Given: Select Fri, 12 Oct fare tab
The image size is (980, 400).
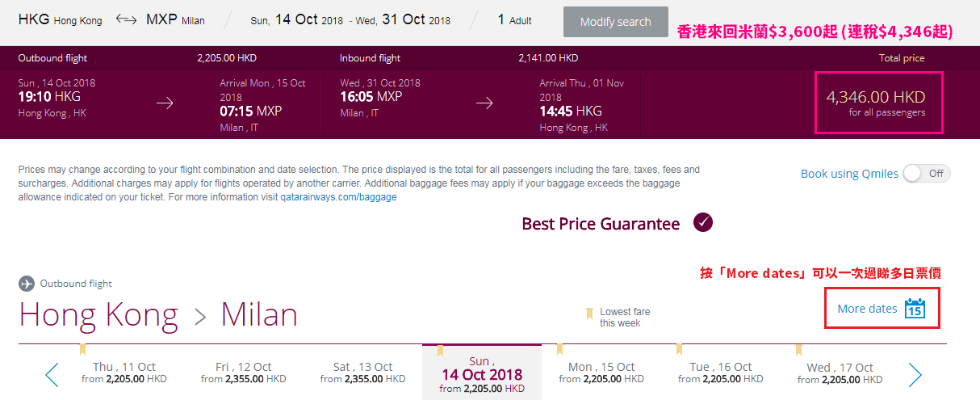Looking at the screenshot, I should [x=243, y=373].
